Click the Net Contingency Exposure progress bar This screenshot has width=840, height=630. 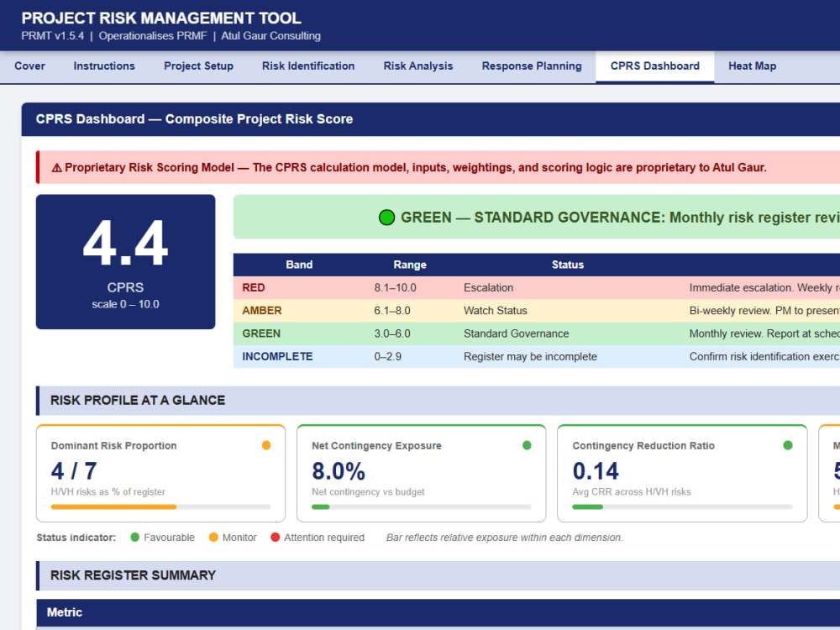421,507
